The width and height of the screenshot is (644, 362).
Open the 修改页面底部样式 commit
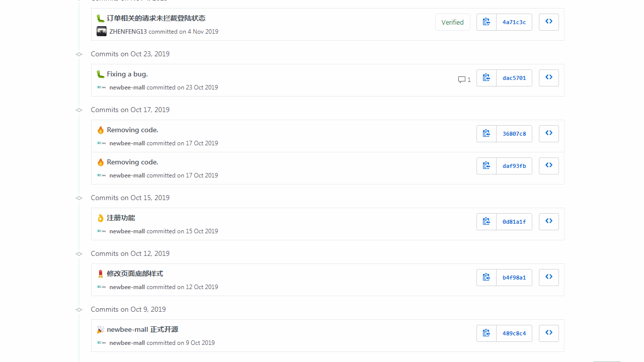(135, 274)
